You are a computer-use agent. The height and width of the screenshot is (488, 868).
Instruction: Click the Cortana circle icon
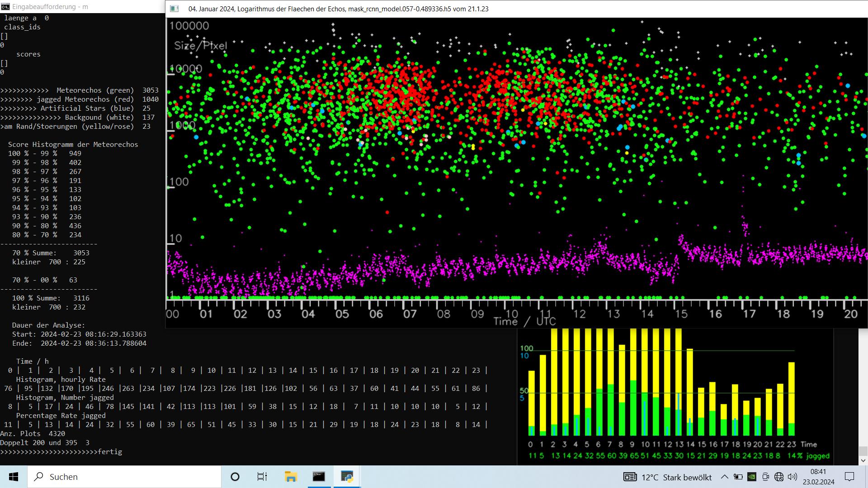tap(235, 477)
